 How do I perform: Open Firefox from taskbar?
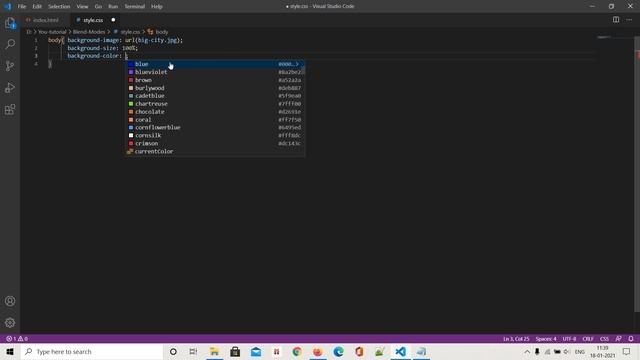tap(318, 351)
